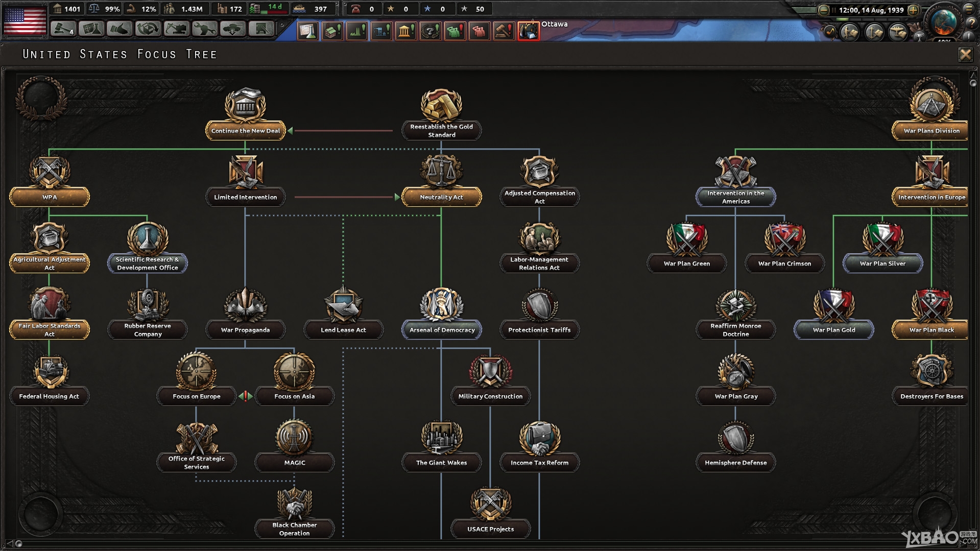Click the question mark laurel alert
The width and height of the screenshot is (980, 551).
(431, 31)
